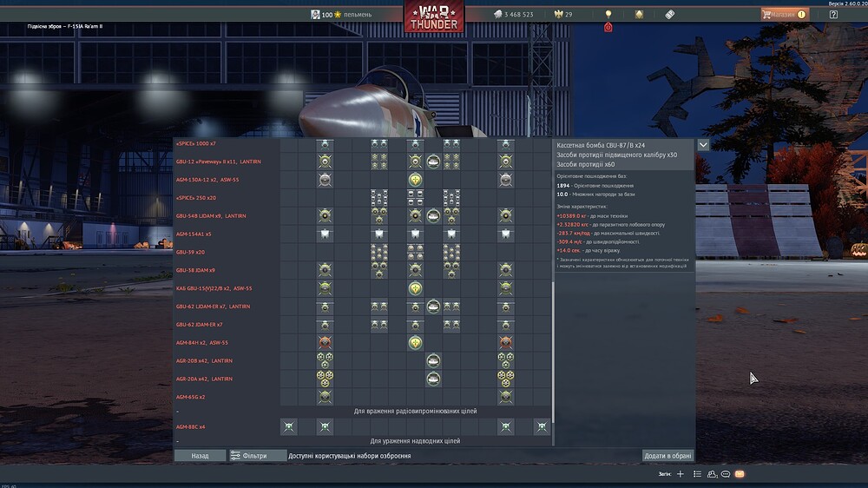This screenshot has width=868, height=488.
Task: Click the Назад back button
Action: pos(200,455)
